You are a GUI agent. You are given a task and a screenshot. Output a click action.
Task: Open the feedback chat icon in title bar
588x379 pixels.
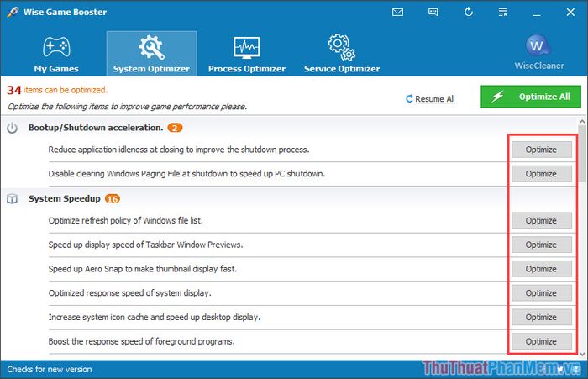coord(433,12)
